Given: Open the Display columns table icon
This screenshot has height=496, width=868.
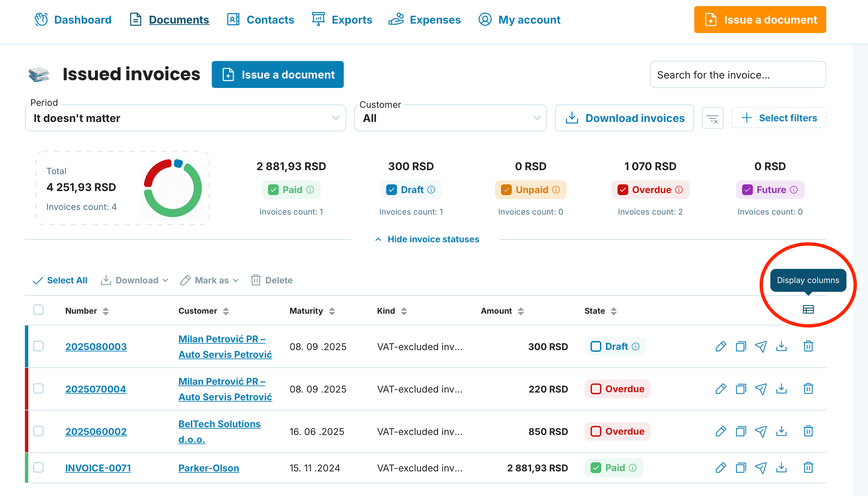Looking at the screenshot, I should (808, 309).
